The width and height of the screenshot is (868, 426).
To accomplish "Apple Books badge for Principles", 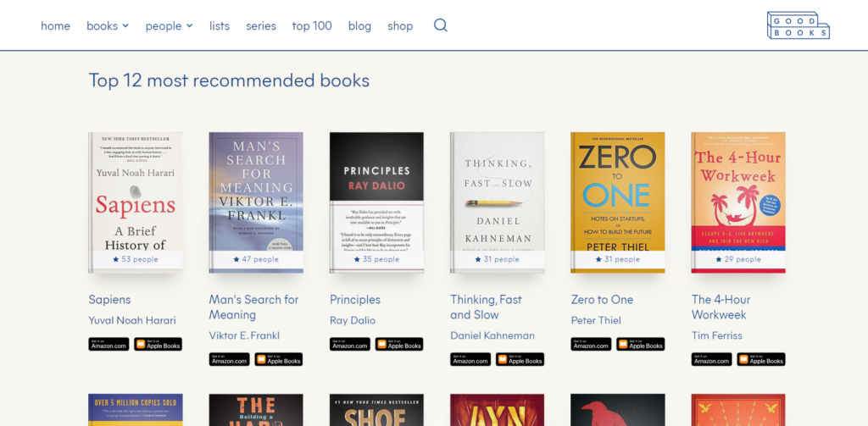I will tap(399, 344).
